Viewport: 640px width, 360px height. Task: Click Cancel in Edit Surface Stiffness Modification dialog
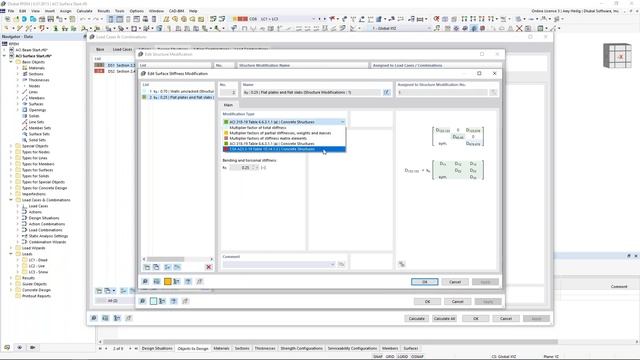click(x=455, y=282)
